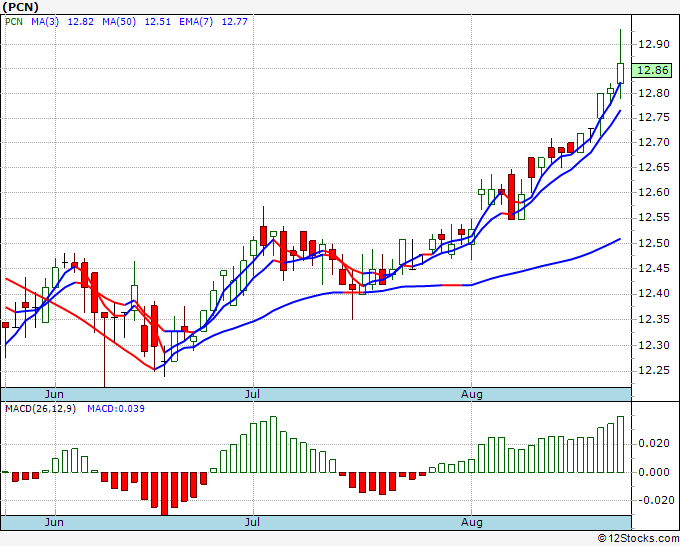Click the MA(50) value 12.51
This screenshot has height=546, width=680.
157,22
